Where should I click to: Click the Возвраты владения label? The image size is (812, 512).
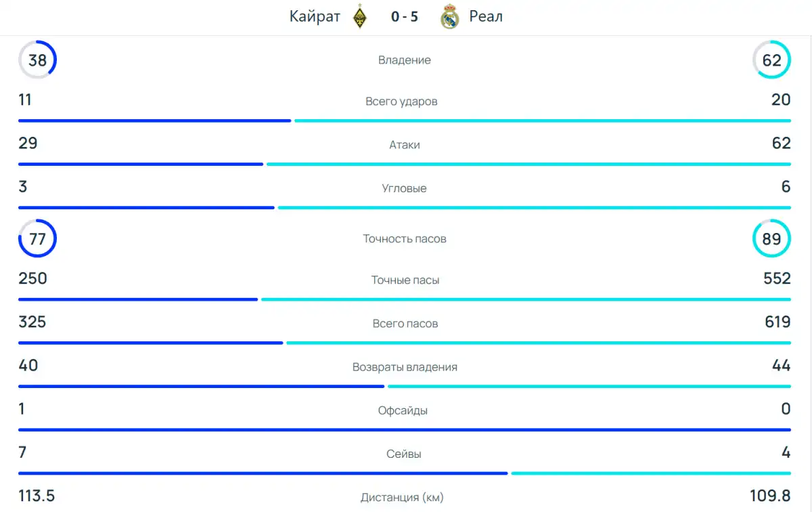tap(405, 367)
